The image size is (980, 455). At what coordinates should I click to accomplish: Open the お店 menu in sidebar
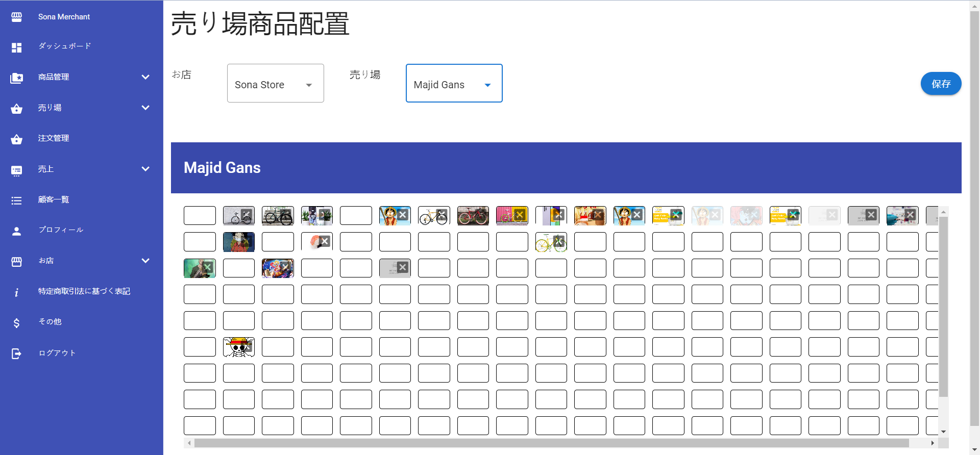[x=46, y=261]
